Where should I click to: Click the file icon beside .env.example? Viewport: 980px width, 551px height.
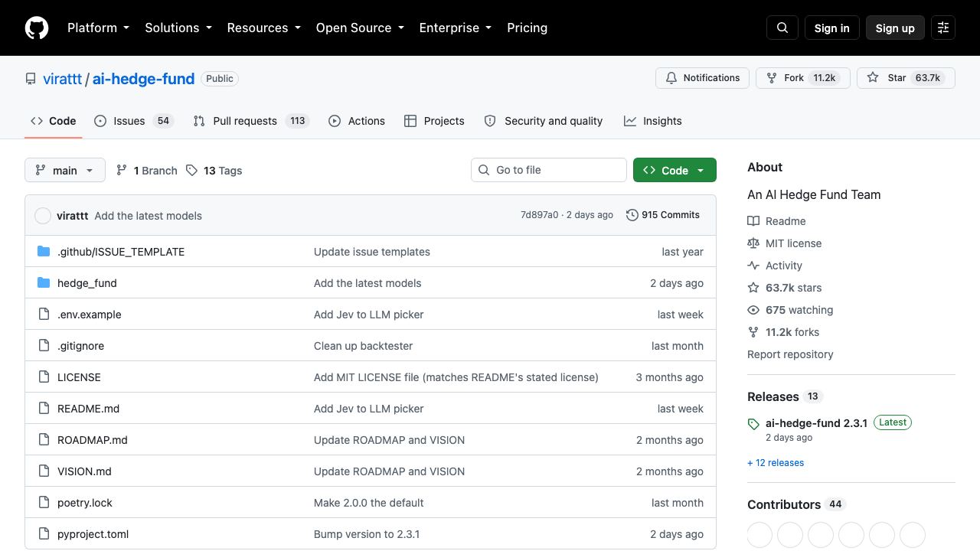pyautogui.click(x=44, y=315)
